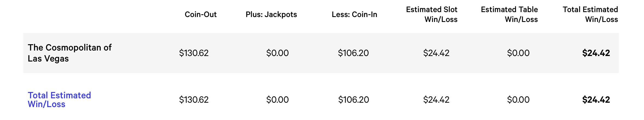Click Cosmopolitan row's $0.00 Jackpots value
Screen dimensions: 644x120
point(277,53)
